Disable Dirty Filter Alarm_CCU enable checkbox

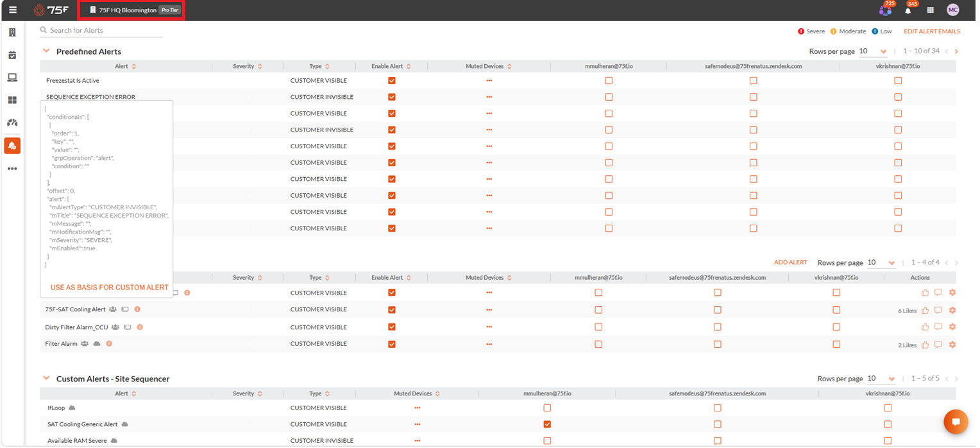pos(392,327)
